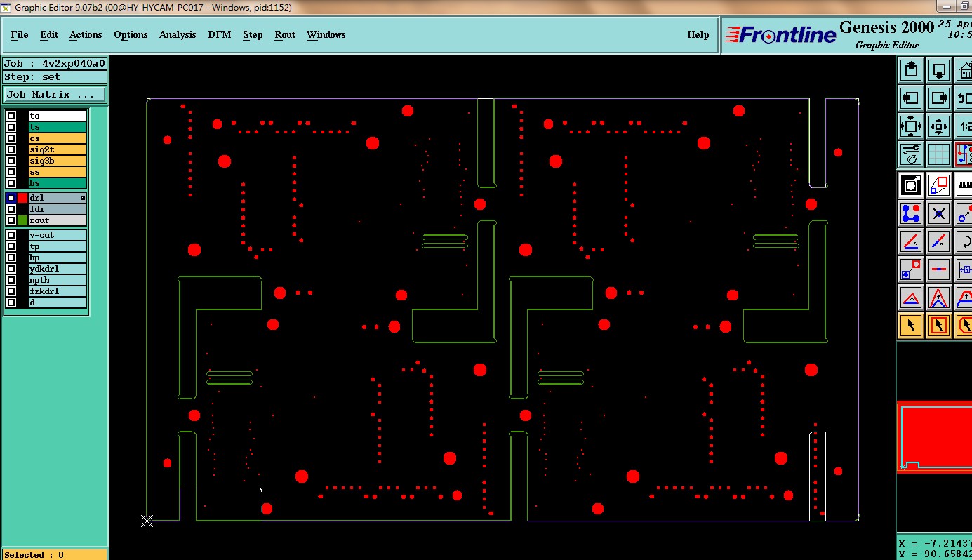Click the Job Matrix ... button
This screenshot has width=972, height=560.
pyautogui.click(x=55, y=94)
